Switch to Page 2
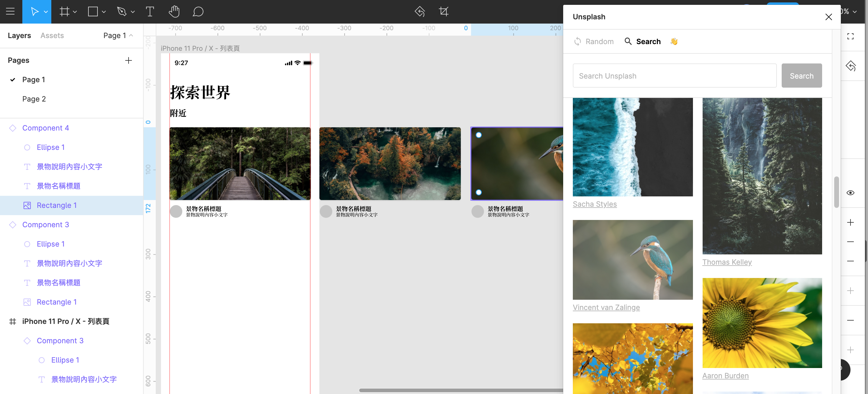 pos(34,99)
